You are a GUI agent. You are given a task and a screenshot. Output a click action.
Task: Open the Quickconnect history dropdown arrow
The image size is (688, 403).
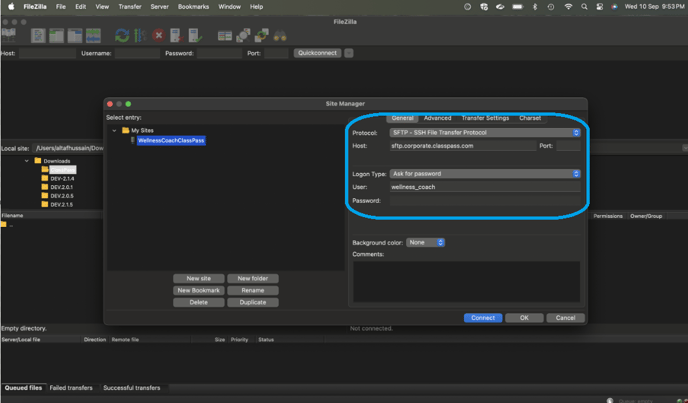348,53
